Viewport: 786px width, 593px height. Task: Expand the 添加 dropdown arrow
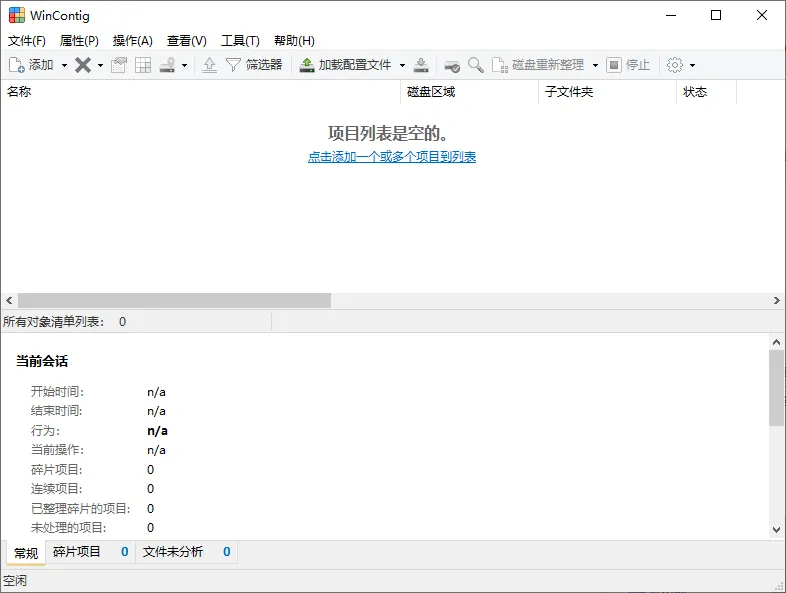click(x=65, y=65)
